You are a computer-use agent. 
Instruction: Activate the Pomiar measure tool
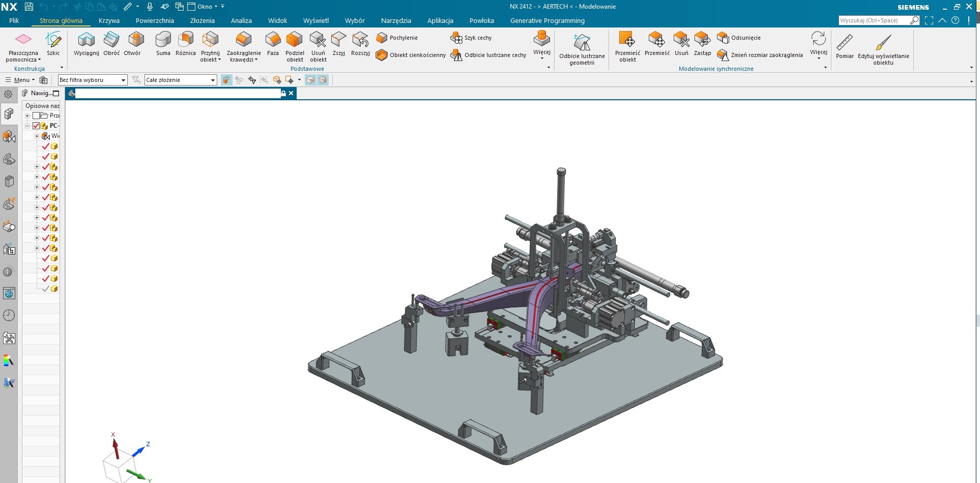tap(844, 46)
